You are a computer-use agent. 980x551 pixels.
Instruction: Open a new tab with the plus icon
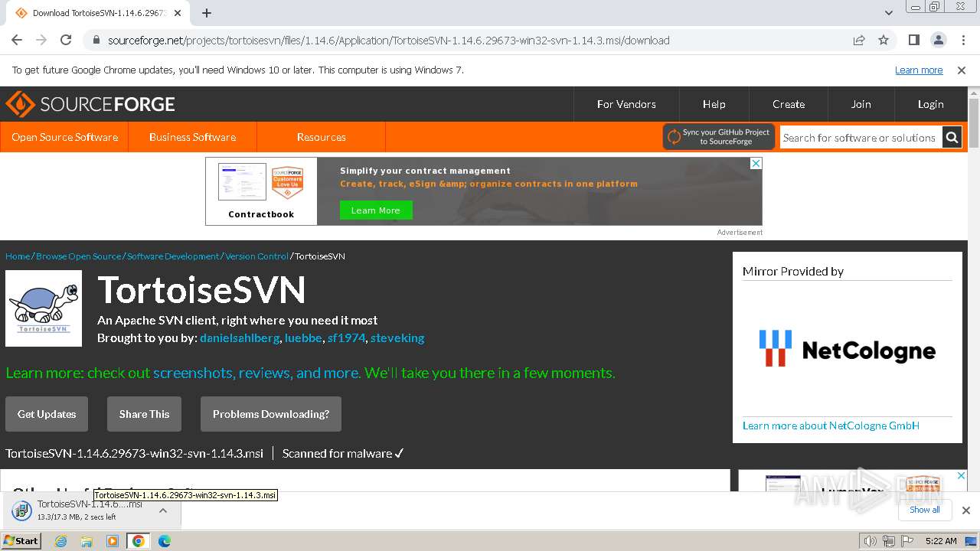[x=207, y=13]
